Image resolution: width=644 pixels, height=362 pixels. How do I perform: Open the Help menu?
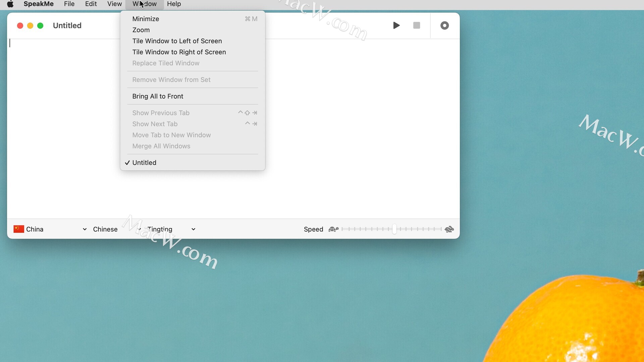(x=174, y=4)
